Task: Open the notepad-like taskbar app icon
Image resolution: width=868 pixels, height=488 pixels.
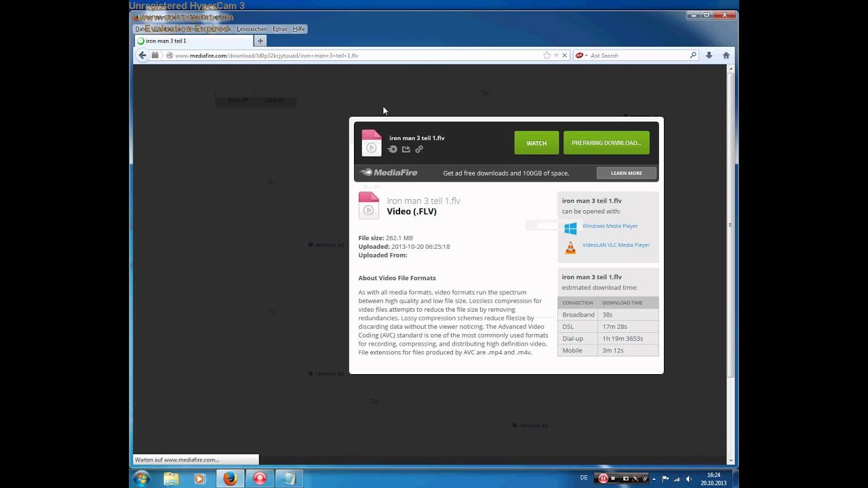Action: click(x=289, y=479)
